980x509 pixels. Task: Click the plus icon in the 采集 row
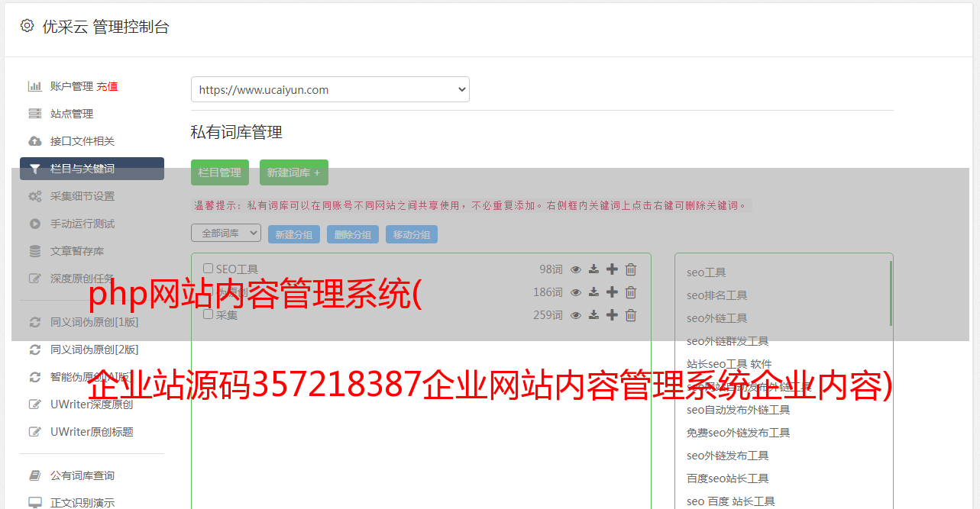pos(612,314)
